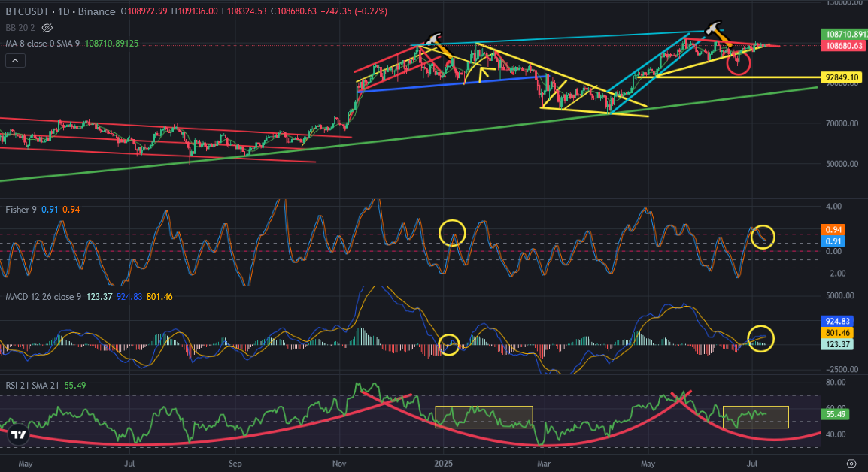Open the Fisher 9 indicator legend
Viewport: 868px width, 472px height.
pos(21,210)
